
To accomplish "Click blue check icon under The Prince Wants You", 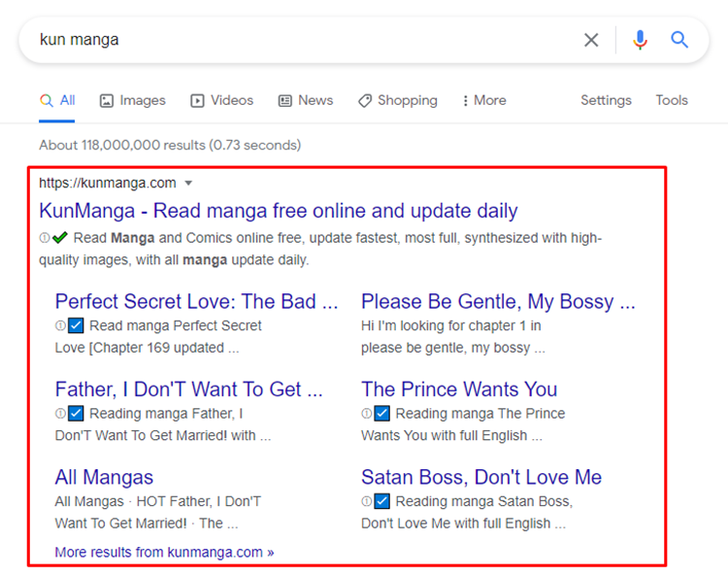I will pos(382,414).
